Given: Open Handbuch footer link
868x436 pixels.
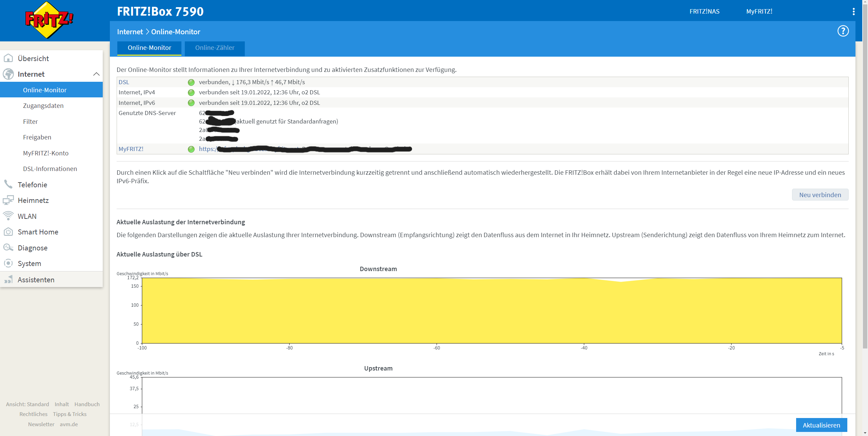Looking at the screenshot, I should coord(87,404).
